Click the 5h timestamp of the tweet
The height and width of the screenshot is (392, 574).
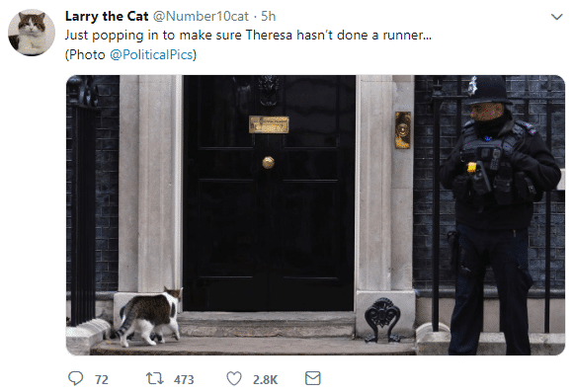(269, 17)
